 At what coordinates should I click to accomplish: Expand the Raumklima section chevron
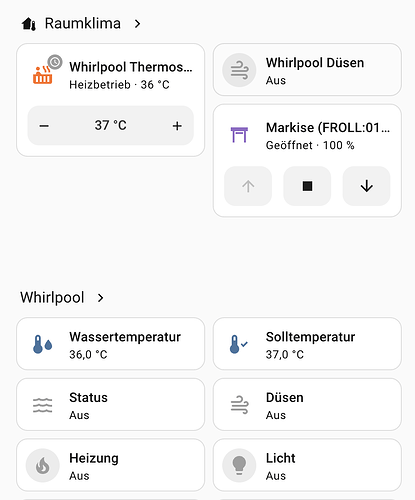pos(137,24)
